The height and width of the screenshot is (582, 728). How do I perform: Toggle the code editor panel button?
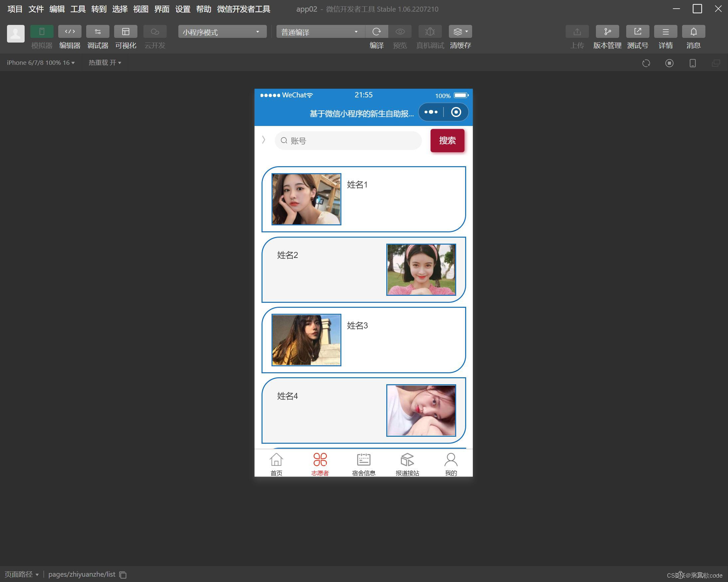click(70, 32)
